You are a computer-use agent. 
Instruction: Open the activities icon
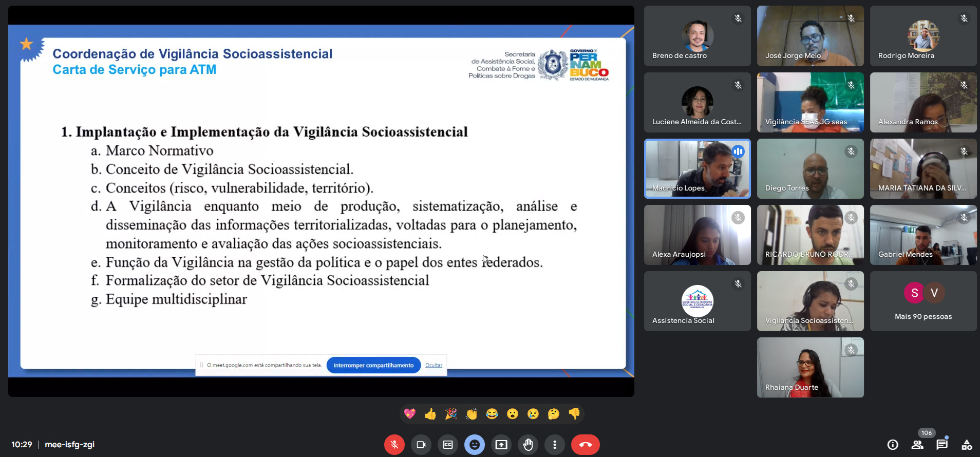pyautogui.click(x=967, y=445)
